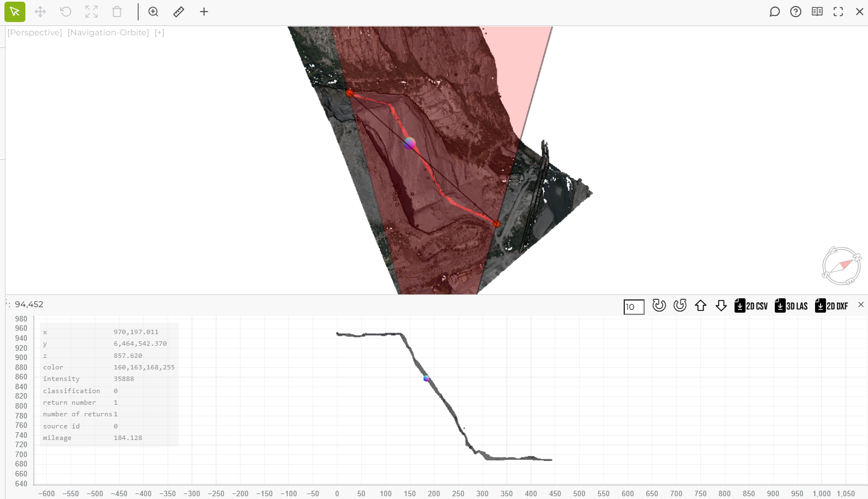Click the z value 857.620
The width and height of the screenshot is (868, 499).
(x=128, y=356)
